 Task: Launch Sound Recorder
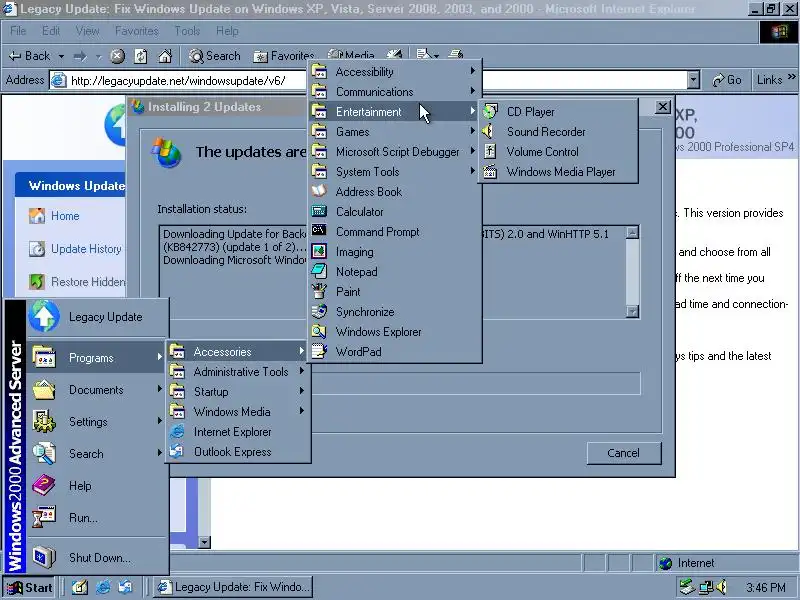tap(558, 132)
